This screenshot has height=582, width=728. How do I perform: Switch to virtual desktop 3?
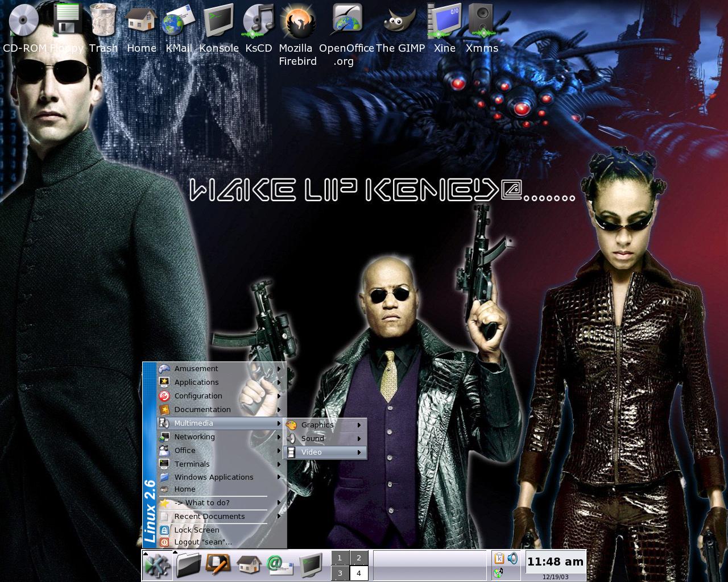point(340,573)
